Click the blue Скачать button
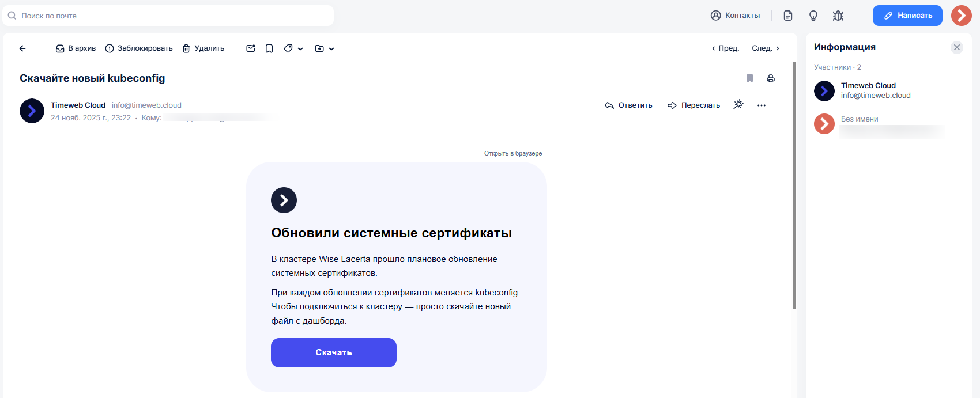The width and height of the screenshot is (980, 398). (334, 352)
